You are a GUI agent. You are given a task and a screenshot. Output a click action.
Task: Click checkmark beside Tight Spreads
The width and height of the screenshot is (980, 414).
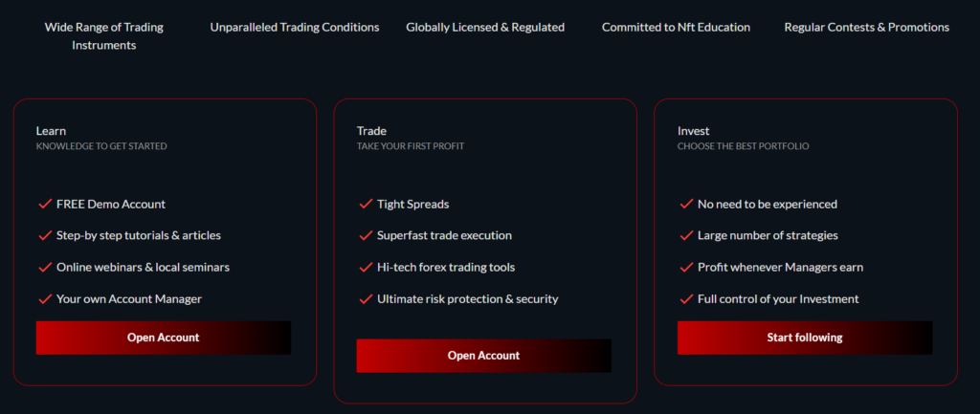tap(365, 204)
